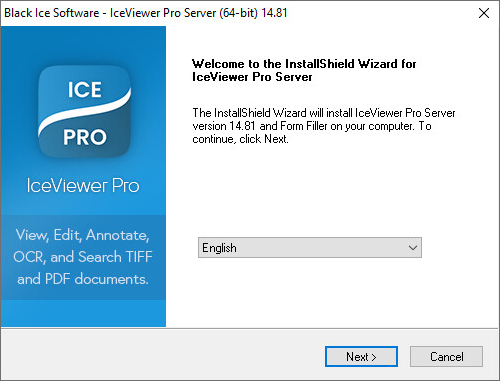Click the Next button to continue
The width and height of the screenshot is (500, 381).
pos(361,357)
